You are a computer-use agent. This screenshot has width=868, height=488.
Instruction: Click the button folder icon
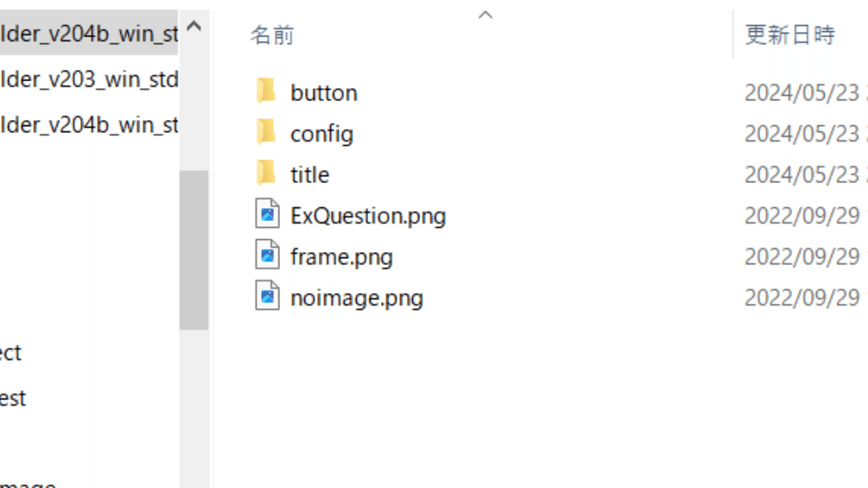266,92
